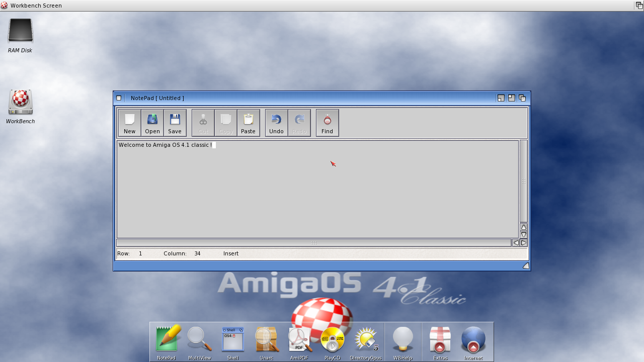The image size is (644, 362).
Task: Open DirectoryOpus from the dock
Action: point(366,343)
